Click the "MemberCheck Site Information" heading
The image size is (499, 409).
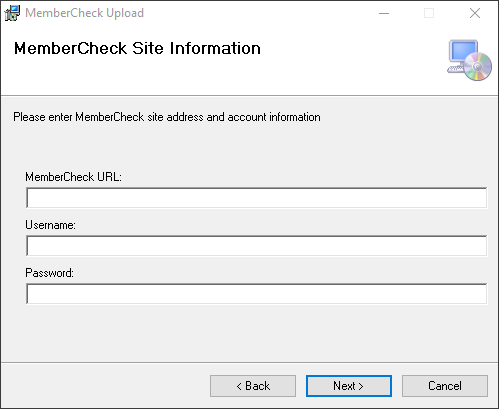click(137, 48)
